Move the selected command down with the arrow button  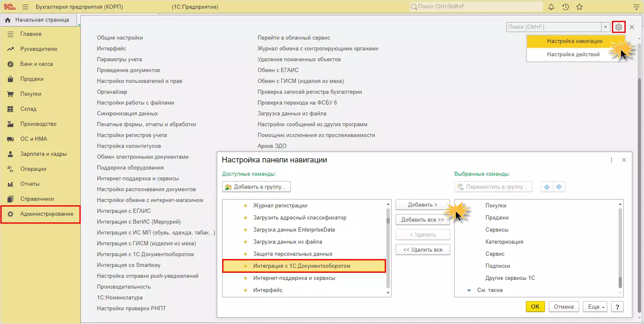tap(559, 187)
